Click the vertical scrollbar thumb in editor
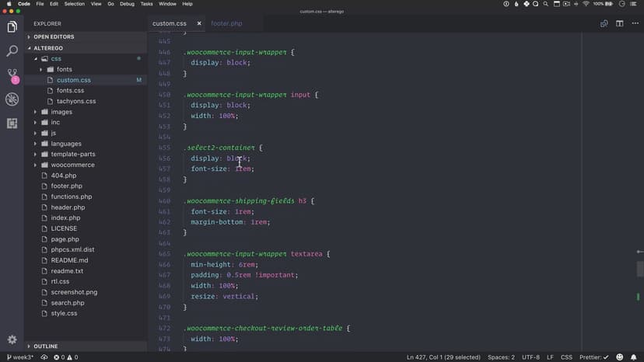 pos(640,269)
